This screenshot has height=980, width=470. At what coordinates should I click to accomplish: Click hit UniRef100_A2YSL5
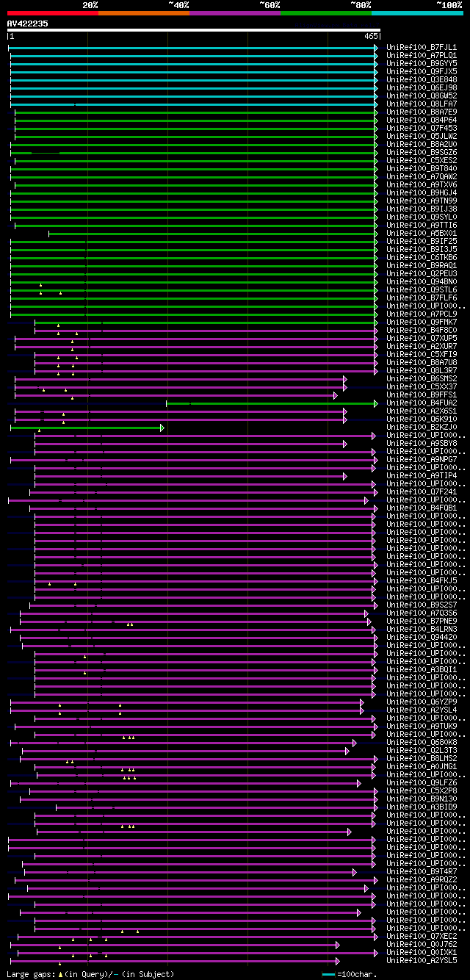click(x=422, y=960)
